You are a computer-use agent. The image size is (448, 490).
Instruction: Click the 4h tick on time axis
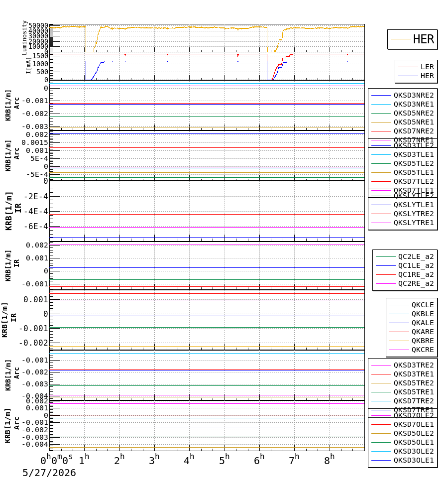coord(189,459)
